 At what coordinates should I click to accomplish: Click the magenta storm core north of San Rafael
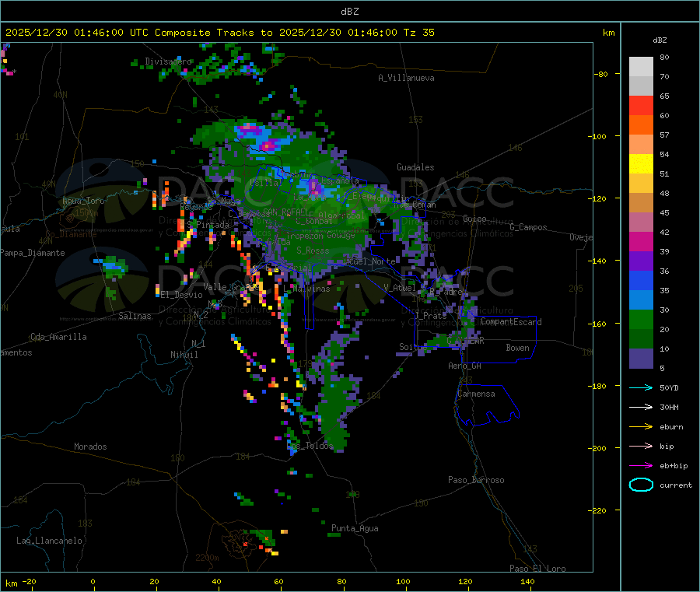click(268, 145)
